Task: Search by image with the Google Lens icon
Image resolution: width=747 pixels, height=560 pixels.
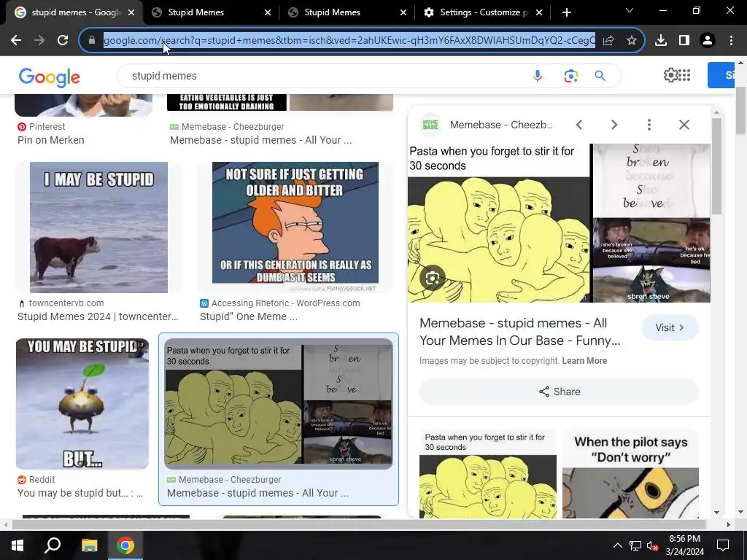Action: click(570, 76)
